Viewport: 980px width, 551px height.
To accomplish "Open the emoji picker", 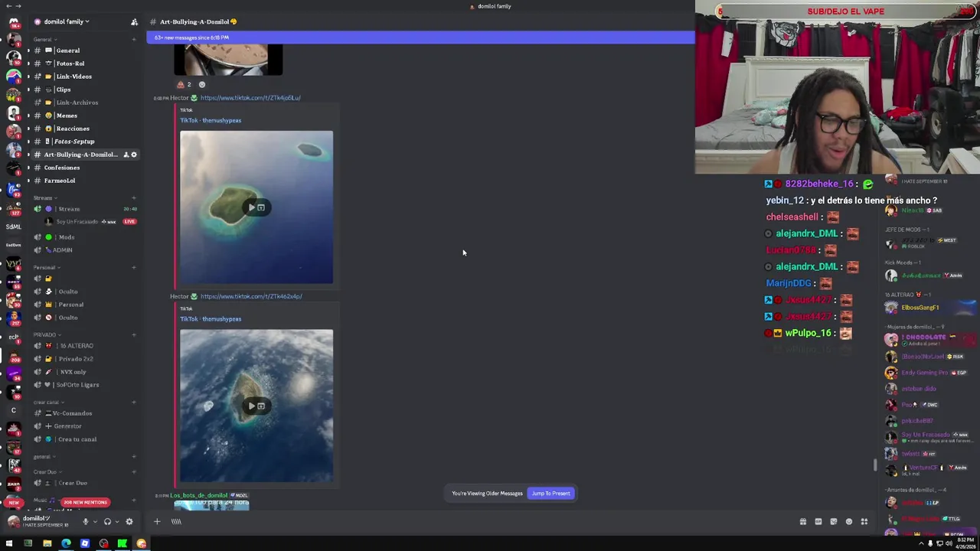I will [849, 522].
